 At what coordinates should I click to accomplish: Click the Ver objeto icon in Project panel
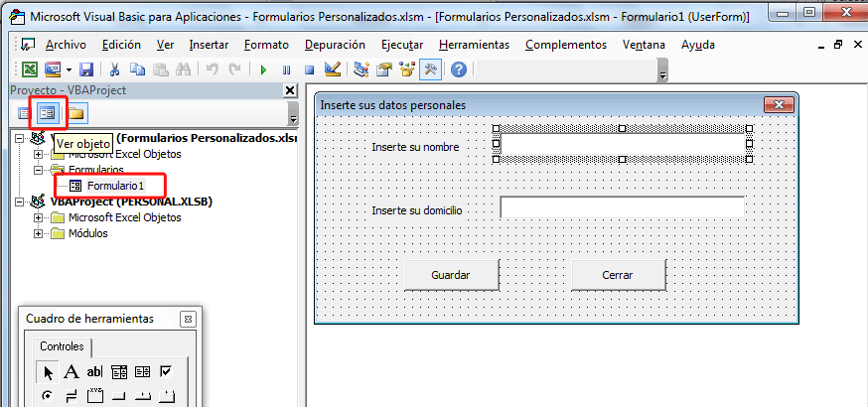47,114
